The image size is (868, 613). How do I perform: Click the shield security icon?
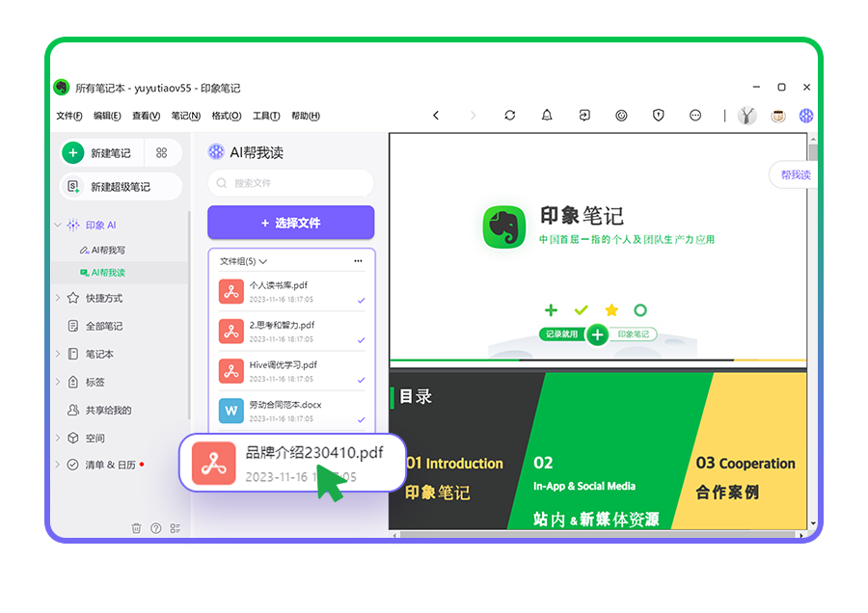click(658, 115)
